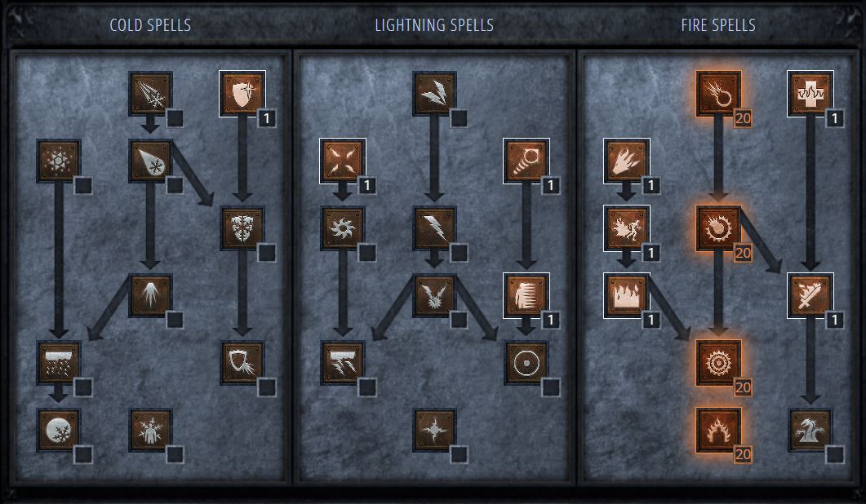
Task: Select the Frozen Armor shield icon
Action: pyautogui.click(x=242, y=93)
